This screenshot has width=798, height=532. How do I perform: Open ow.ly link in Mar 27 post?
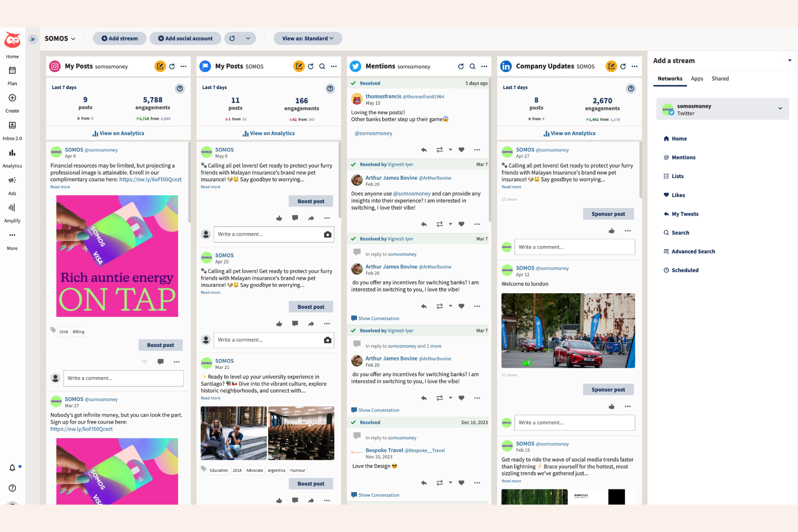[x=81, y=429]
